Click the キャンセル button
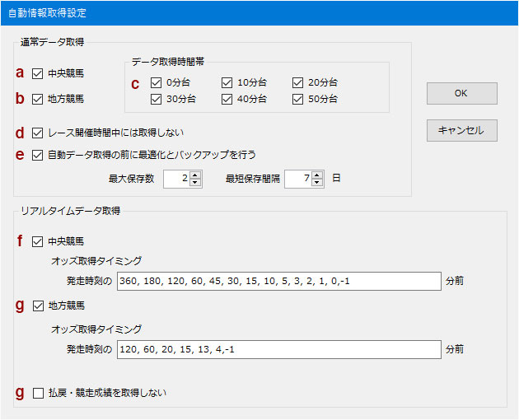Viewport: 519px width, 420px height. click(x=461, y=130)
